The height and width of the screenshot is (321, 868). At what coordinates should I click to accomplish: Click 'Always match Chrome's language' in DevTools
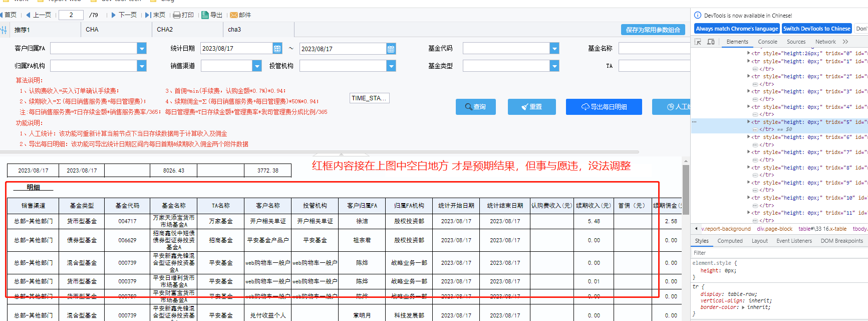coord(737,29)
